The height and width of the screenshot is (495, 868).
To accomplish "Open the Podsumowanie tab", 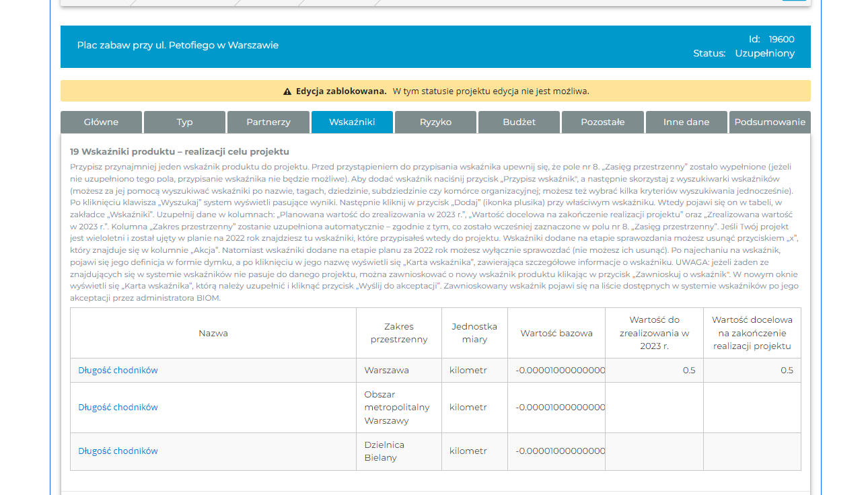I will [x=770, y=122].
